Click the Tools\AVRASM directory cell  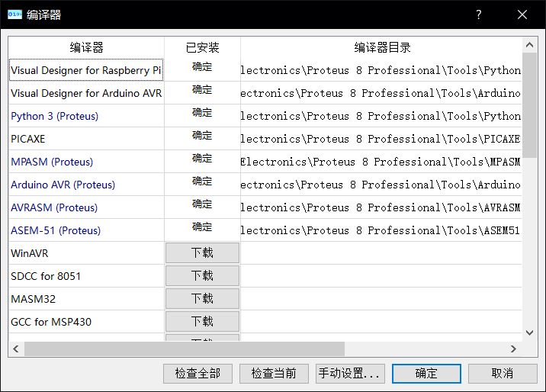(x=381, y=207)
